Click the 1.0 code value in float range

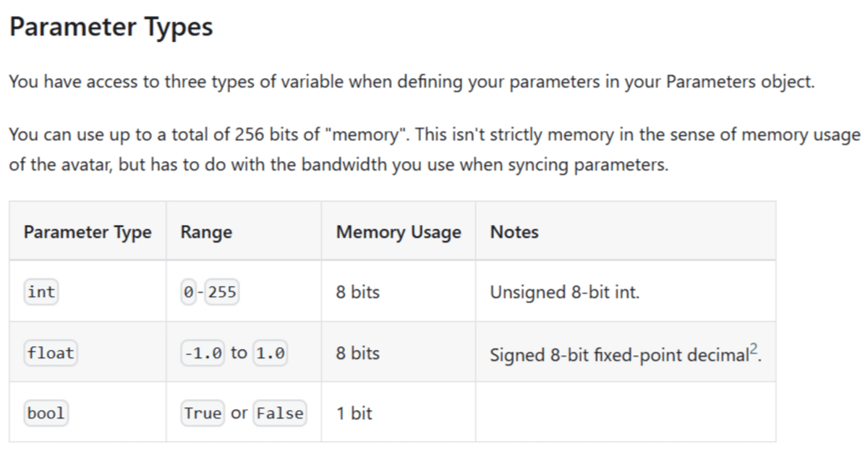click(x=271, y=353)
